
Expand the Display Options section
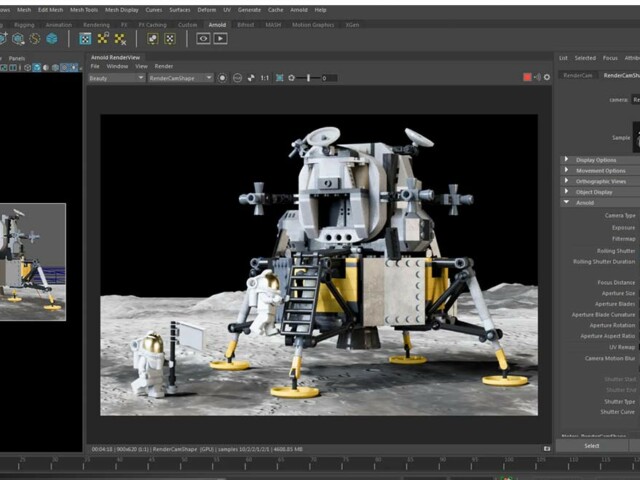(596, 159)
